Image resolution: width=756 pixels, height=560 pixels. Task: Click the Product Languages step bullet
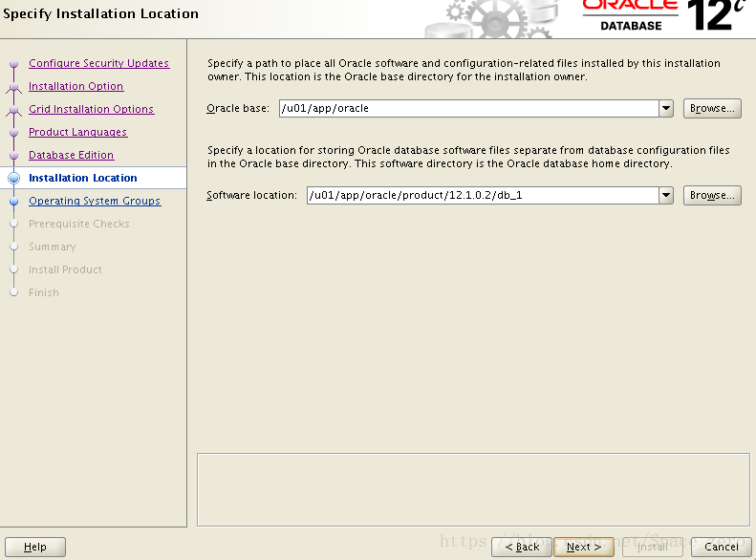pyautogui.click(x=14, y=133)
